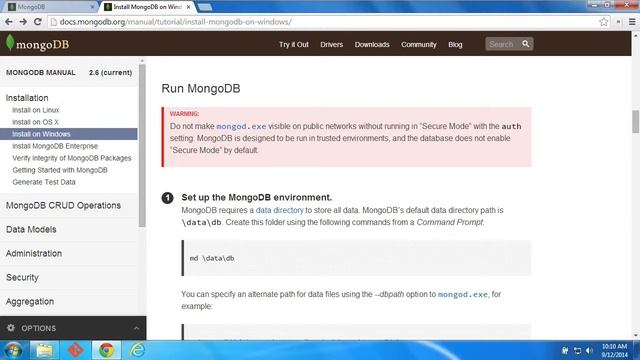This screenshot has height=360, width=640.
Task: Open Try It Out in navigation
Action: [x=293, y=44]
